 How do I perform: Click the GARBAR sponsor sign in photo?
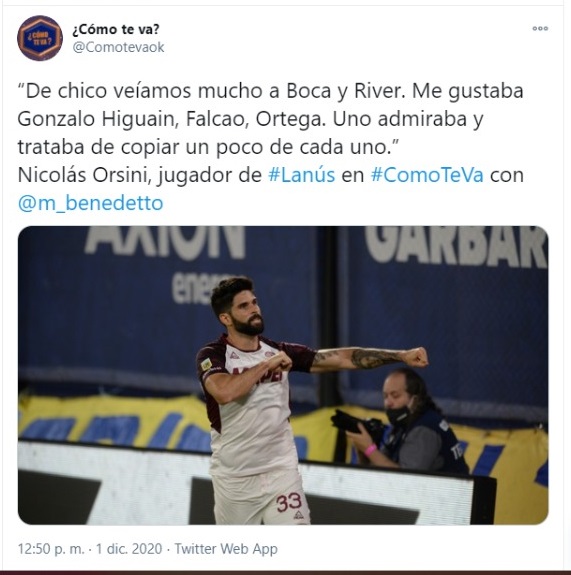pyautogui.click(x=456, y=246)
